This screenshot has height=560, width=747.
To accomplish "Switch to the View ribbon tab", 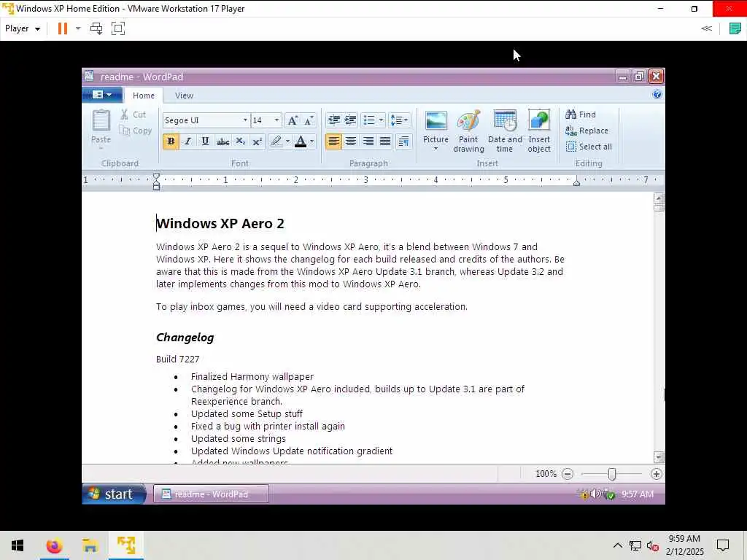I will coord(184,96).
